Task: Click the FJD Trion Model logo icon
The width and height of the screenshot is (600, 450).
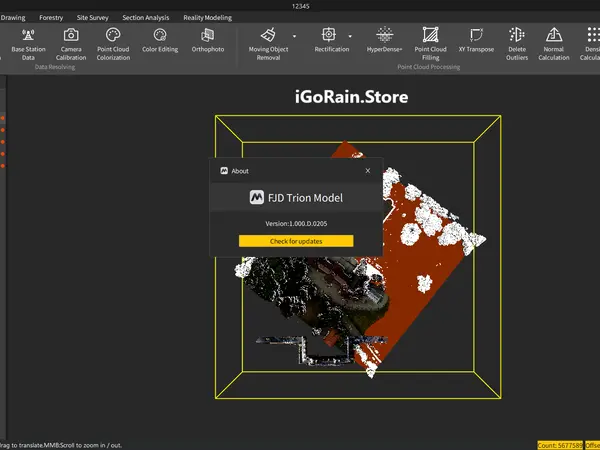Action: [256, 197]
